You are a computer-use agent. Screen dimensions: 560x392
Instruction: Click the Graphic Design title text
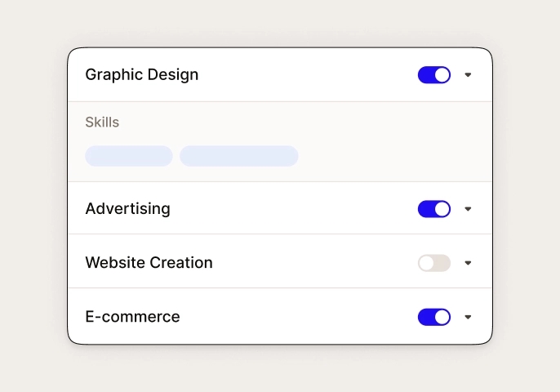tap(142, 74)
